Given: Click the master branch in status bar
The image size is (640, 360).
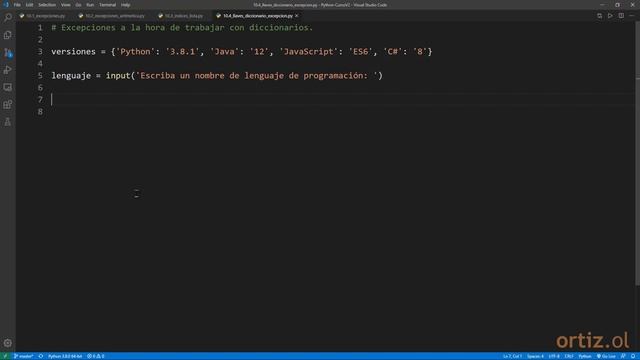Looking at the screenshot, I should click(23, 356).
